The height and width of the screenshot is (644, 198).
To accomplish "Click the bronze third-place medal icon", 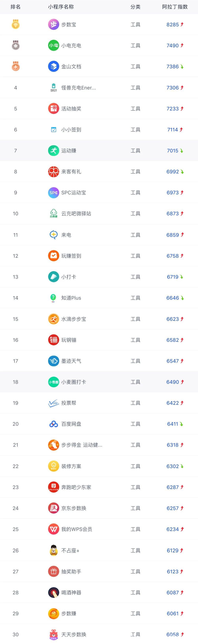I will (15, 66).
